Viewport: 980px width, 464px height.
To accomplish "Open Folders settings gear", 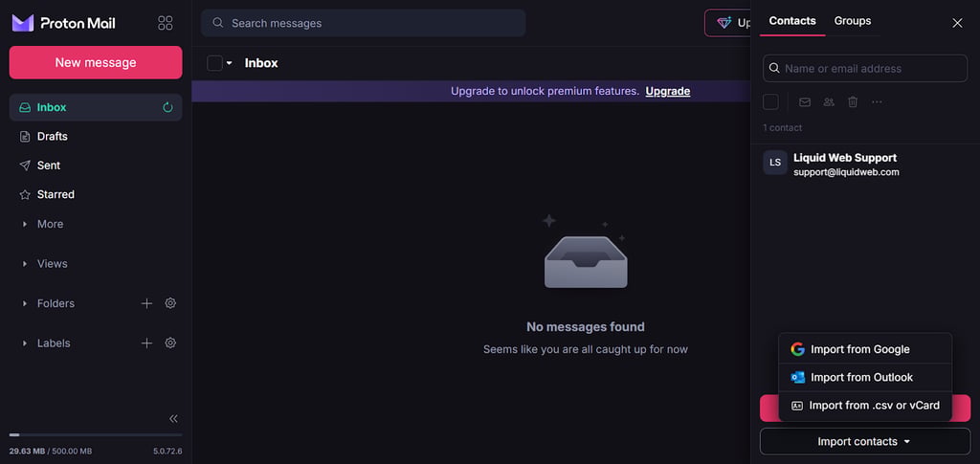I will (x=170, y=303).
